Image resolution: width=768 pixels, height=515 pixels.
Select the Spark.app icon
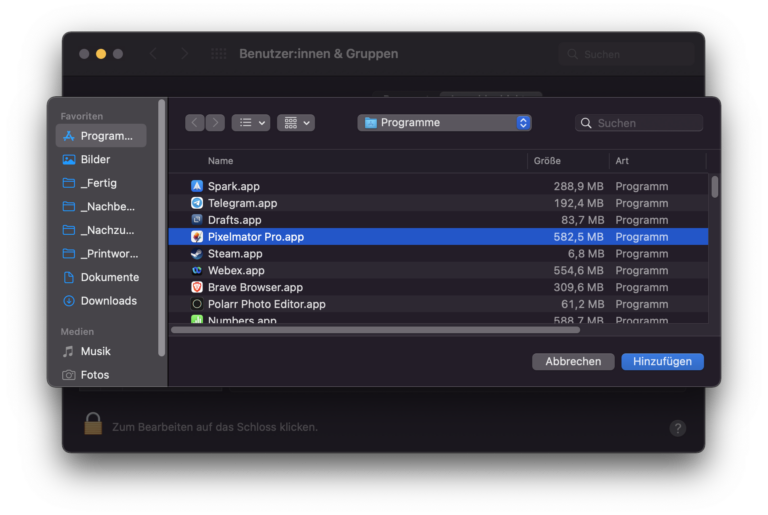197,186
